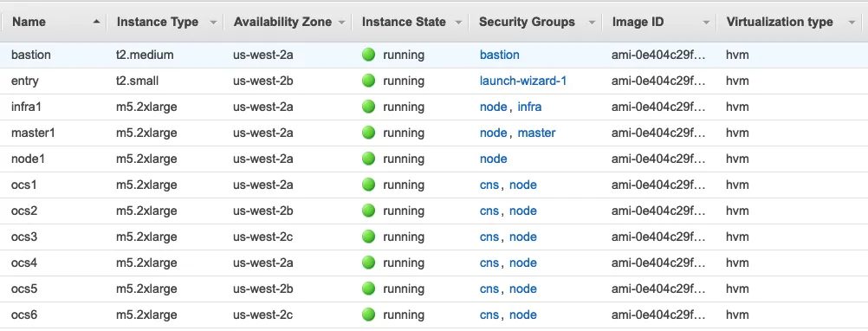Click the infra security group link for infra1
This screenshot has width=868, height=331.
(529, 107)
